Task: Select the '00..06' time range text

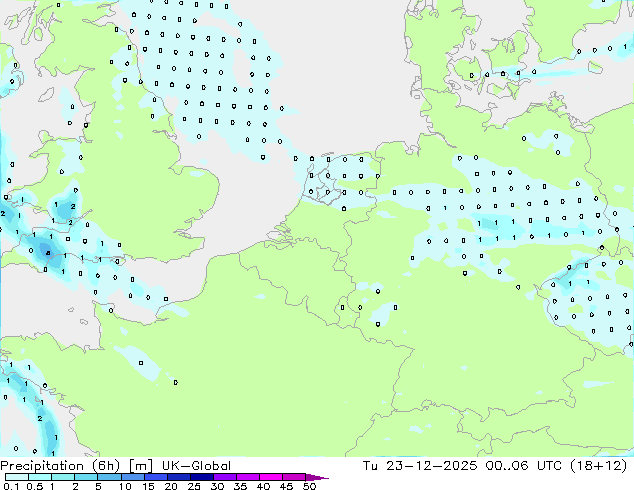Action: [x=507, y=466]
